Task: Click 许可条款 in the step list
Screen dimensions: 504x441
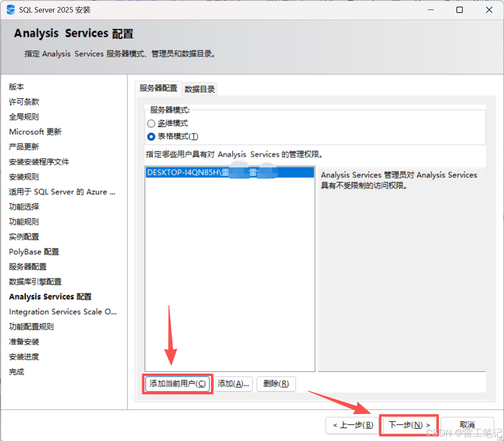Action: [x=24, y=102]
